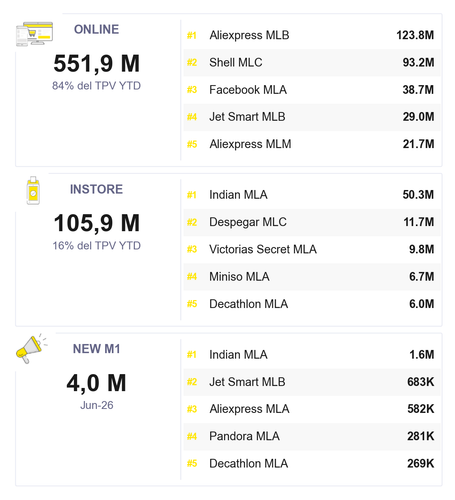Select the INSTORE section heading
This screenshot has width=455, height=500.
[x=96, y=189]
